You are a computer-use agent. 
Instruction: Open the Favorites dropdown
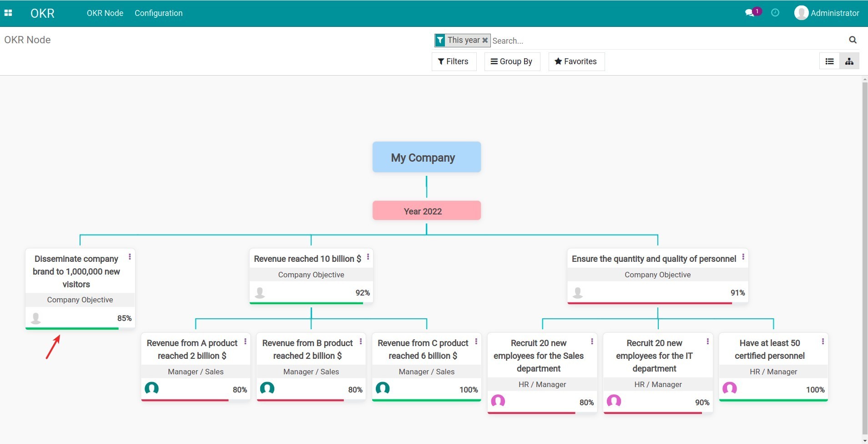(576, 61)
